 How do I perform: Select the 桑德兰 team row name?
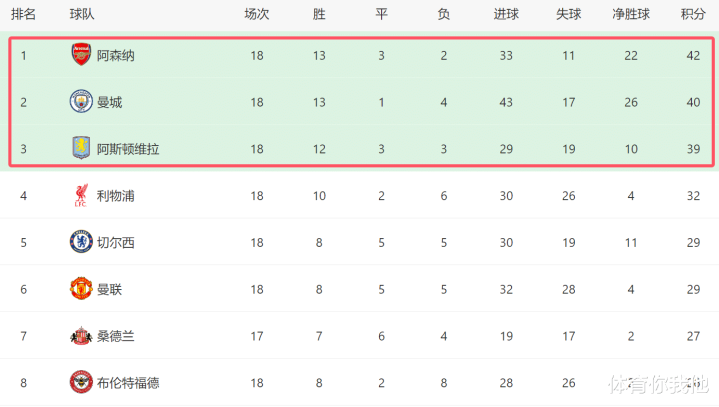[116, 336]
